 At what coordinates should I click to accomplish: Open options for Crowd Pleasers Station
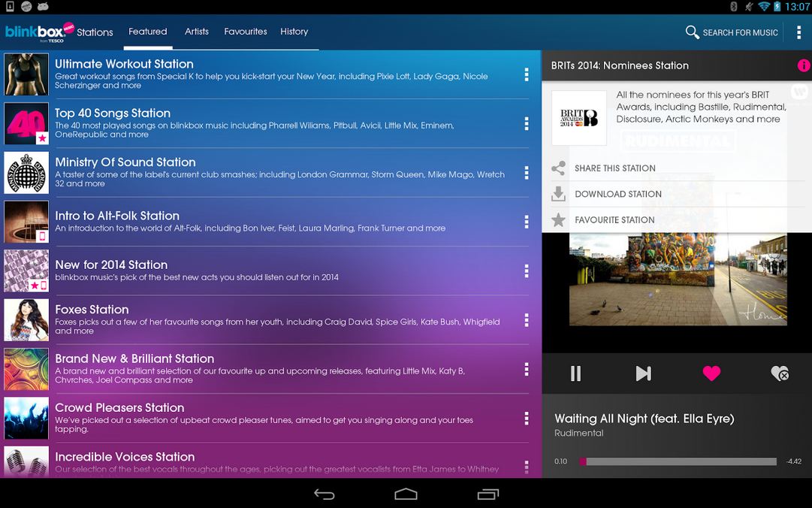(526, 418)
